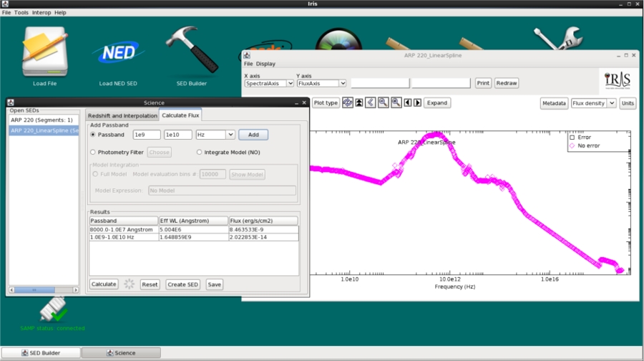The image size is (644, 361).
Task: Click the Units button
Action: [628, 103]
